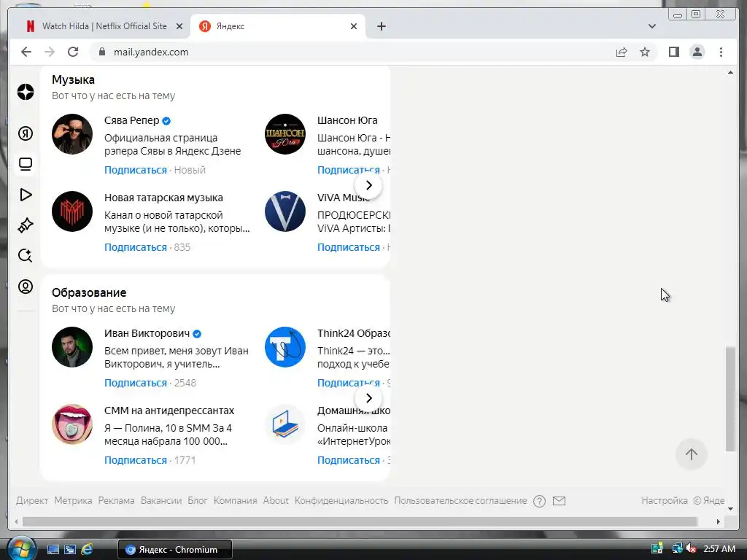The width and height of the screenshot is (747, 560).
Task: Subscribe to Сява Репер channel
Action: click(x=135, y=170)
